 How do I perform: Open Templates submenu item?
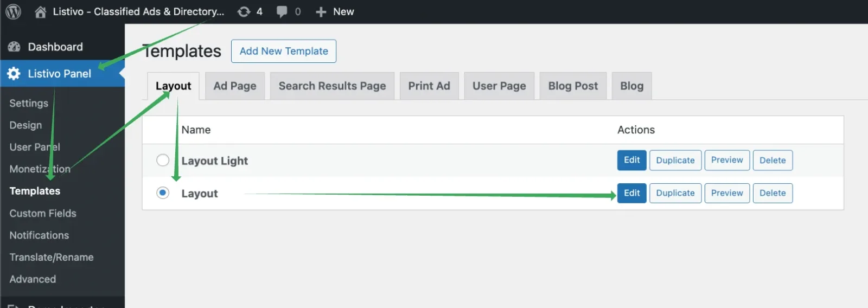point(35,191)
